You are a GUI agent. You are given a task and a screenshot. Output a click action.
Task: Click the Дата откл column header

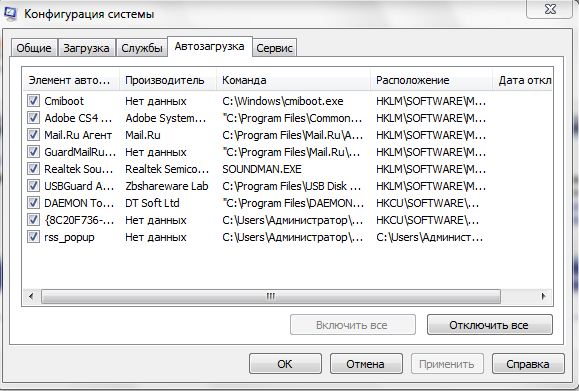coord(523,80)
